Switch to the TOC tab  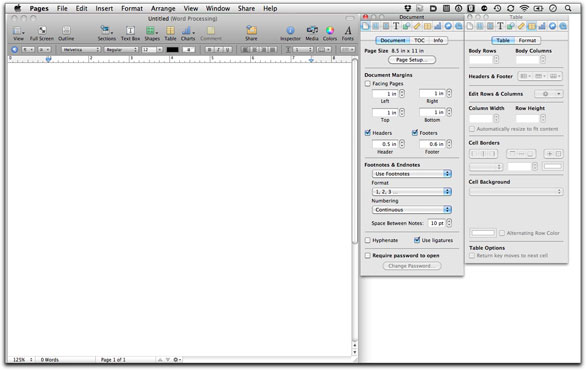pos(419,40)
